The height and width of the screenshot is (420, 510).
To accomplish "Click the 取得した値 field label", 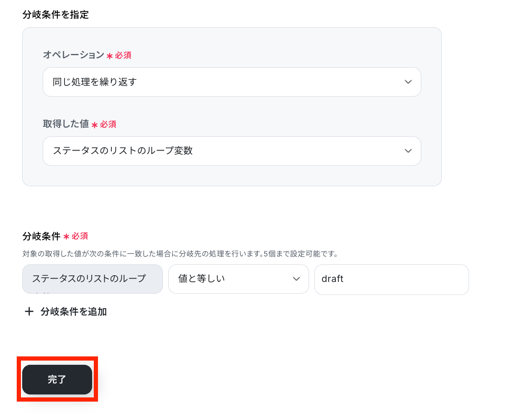I will coord(66,124).
